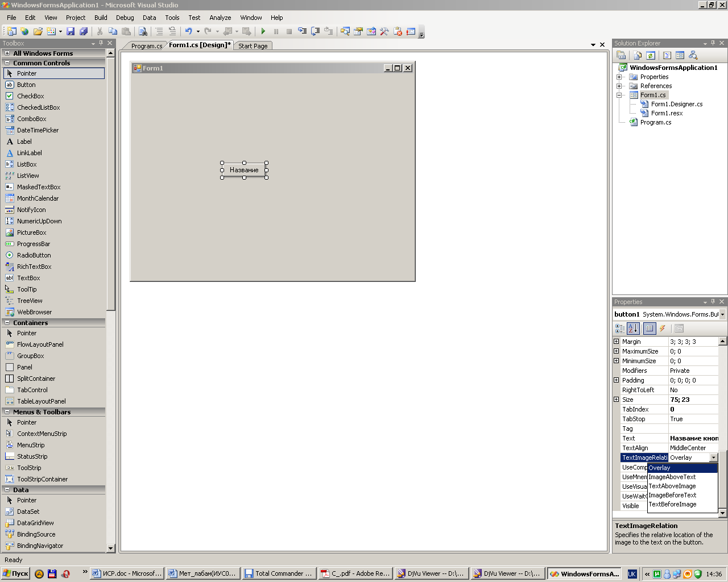728x582 pixels.
Task: Click the Save All toolbar icon
Action: pyautogui.click(x=84, y=31)
